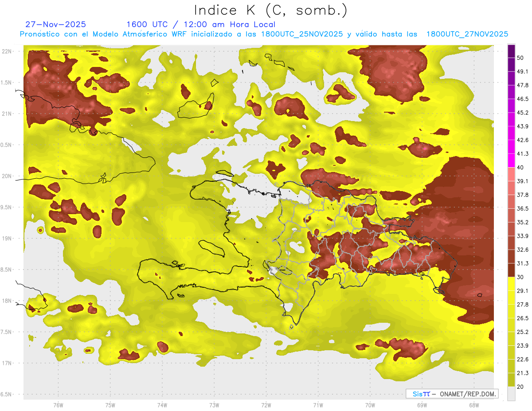532x411 pixels.
Task: Click longitude axis label "75W"
Action: pos(110,405)
